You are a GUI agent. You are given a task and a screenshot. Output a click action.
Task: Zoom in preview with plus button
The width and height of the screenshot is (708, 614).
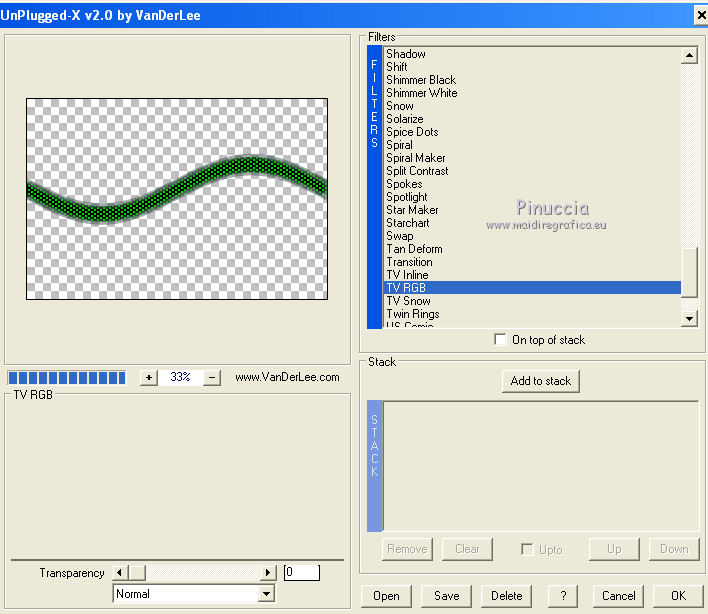[149, 377]
